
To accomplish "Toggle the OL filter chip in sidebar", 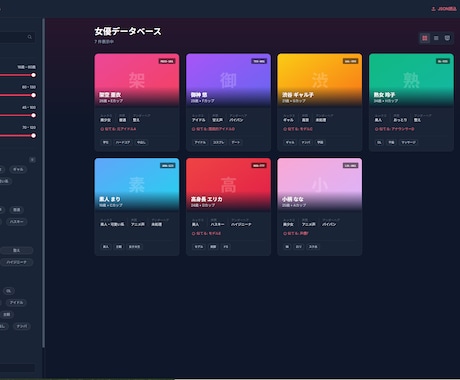I will pos(9,291).
